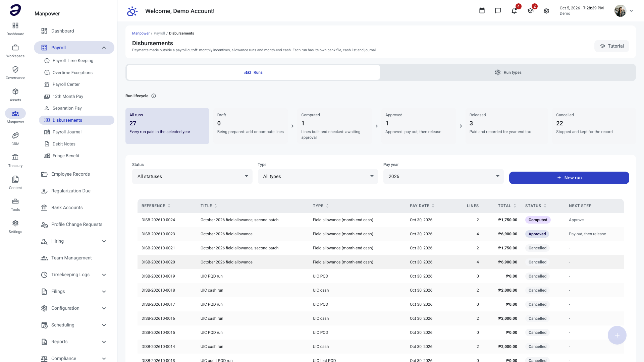Filter by the Released lifecycle card

(x=507, y=126)
